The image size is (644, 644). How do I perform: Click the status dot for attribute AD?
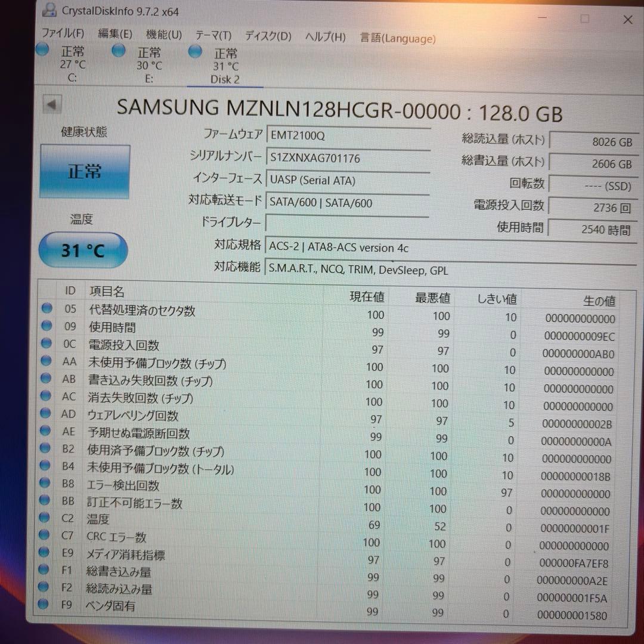pos(45,413)
